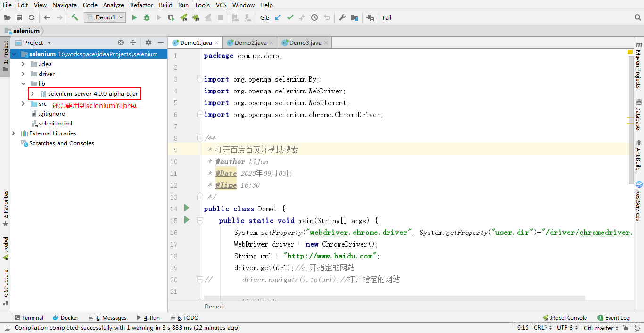Start debugging with the bug icon

[x=147, y=17]
